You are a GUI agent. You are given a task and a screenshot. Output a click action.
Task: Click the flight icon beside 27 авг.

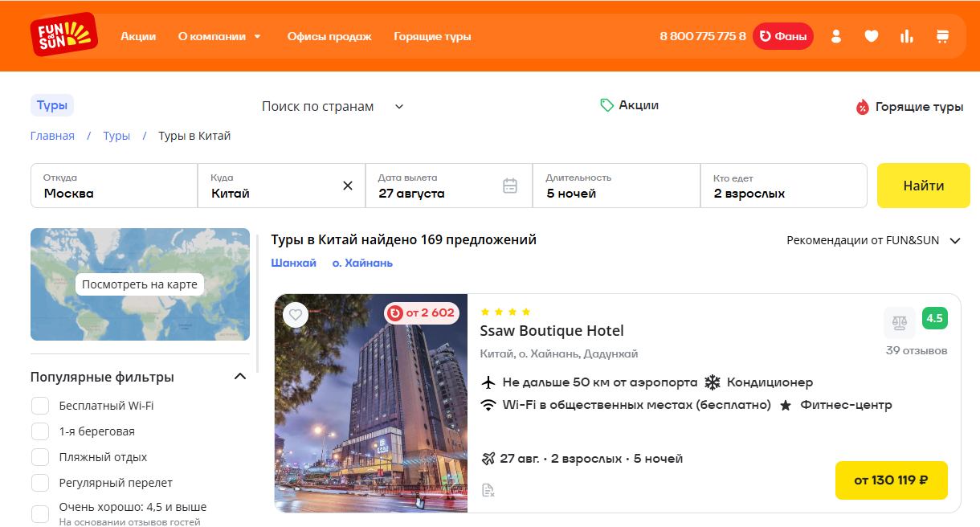pyautogui.click(x=488, y=459)
